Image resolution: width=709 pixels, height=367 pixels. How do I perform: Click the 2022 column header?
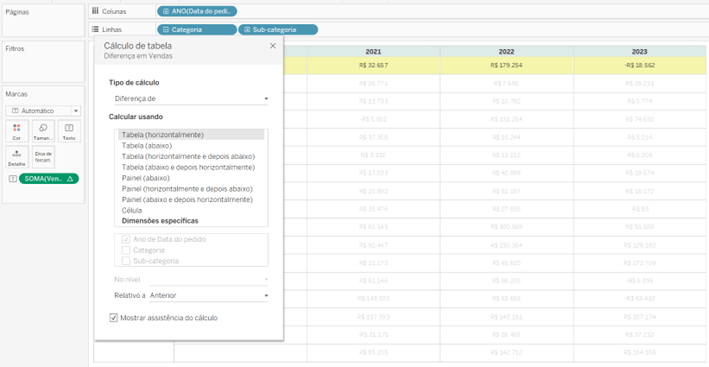point(506,52)
